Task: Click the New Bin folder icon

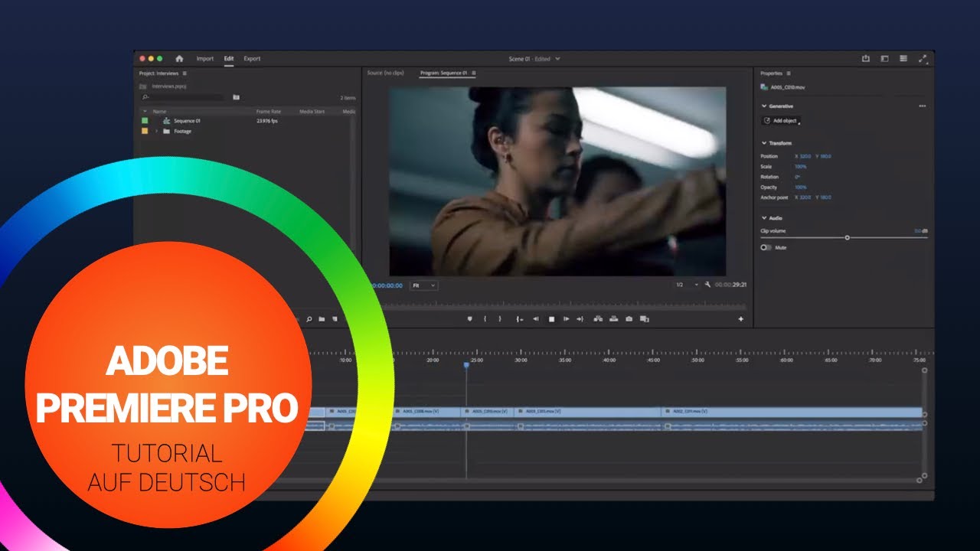Action: 322,319
